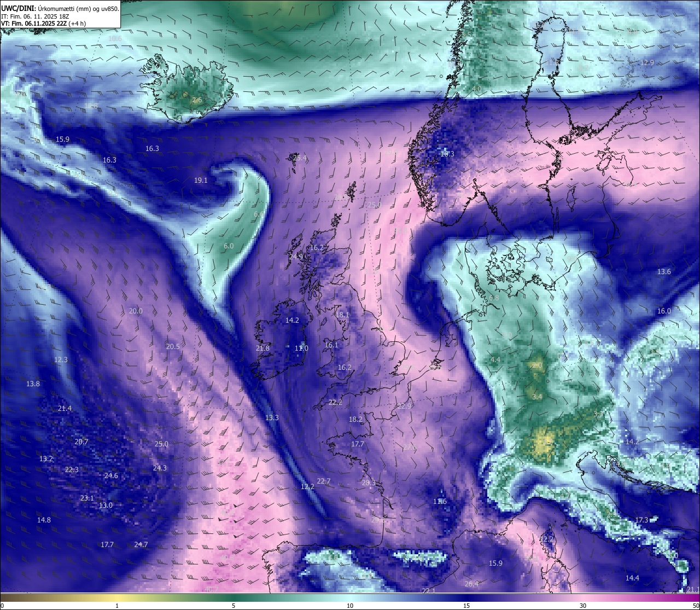Select the 19.1 value on the map
The height and width of the screenshot is (610, 700).
point(201,180)
